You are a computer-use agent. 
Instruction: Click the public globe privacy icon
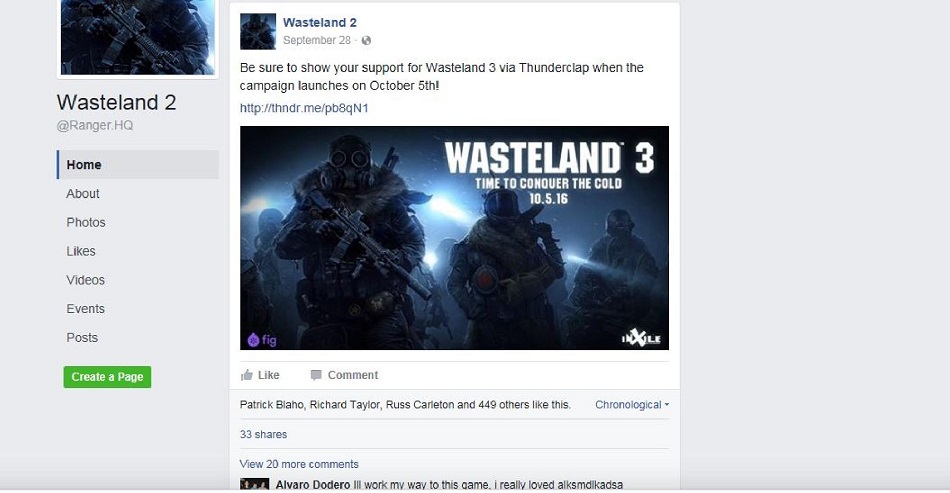[366, 41]
